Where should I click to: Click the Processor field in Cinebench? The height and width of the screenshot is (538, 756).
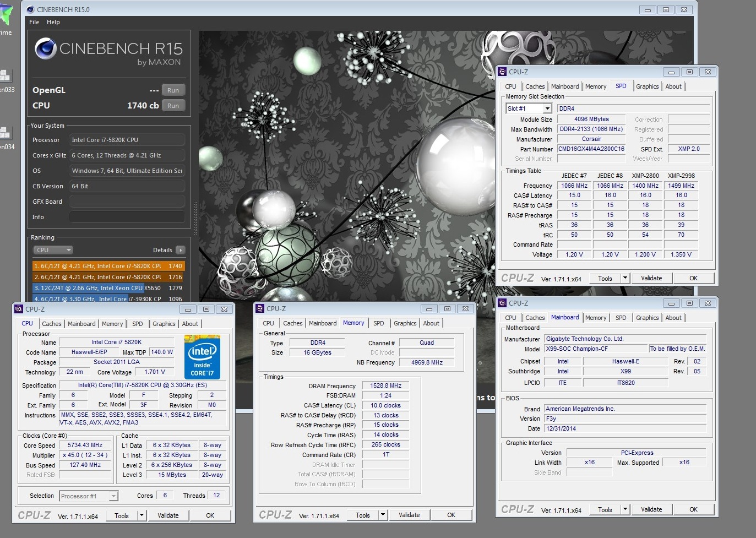127,140
